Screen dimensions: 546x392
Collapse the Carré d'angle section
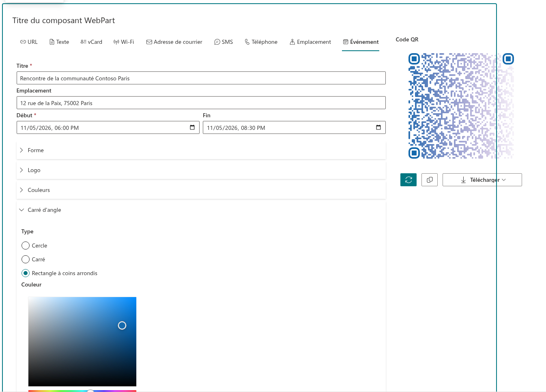click(x=201, y=210)
